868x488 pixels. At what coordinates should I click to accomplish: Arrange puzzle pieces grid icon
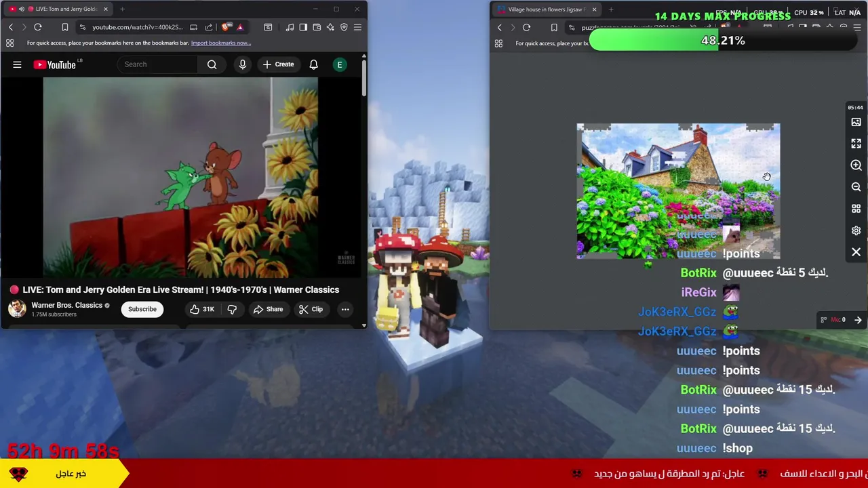point(856,209)
